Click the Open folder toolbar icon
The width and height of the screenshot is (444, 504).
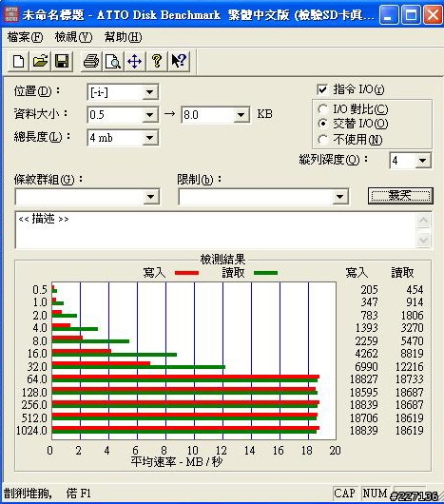pyautogui.click(x=40, y=61)
